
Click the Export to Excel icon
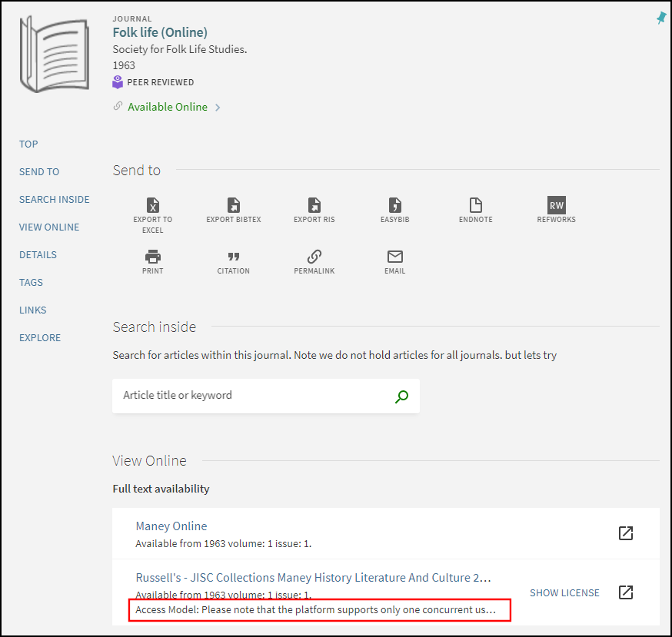coord(152,205)
